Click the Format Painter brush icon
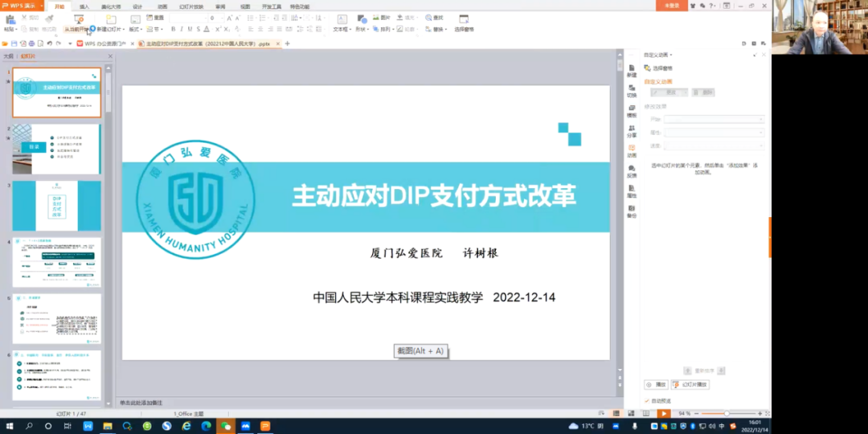This screenshot has width=868, height=434. [x=49, y=18]
